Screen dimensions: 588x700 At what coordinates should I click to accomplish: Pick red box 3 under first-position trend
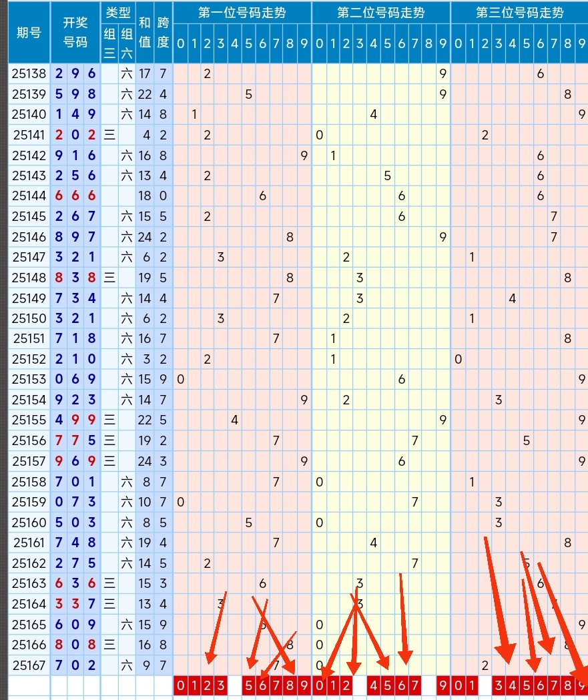click(221, 686)
